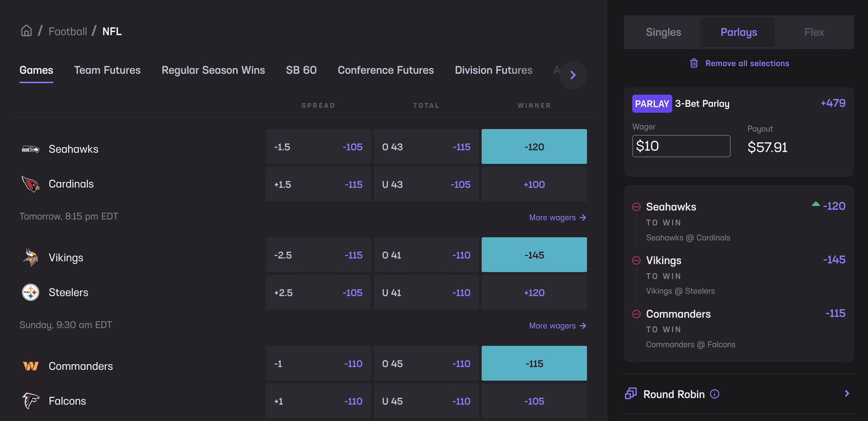Click Remove all selections

pyautogui.click(x=747, y=63)
